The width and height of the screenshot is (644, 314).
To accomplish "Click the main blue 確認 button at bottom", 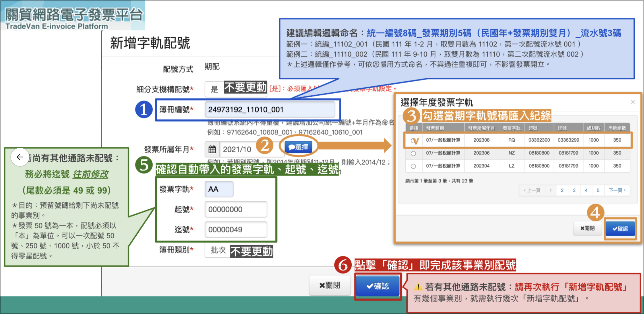I will pos(377,286).
